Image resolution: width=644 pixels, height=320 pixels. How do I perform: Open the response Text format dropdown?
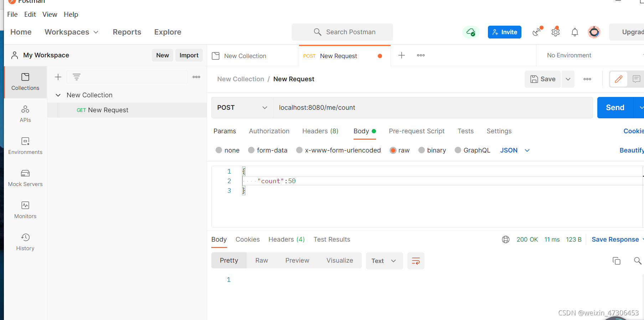384,261
